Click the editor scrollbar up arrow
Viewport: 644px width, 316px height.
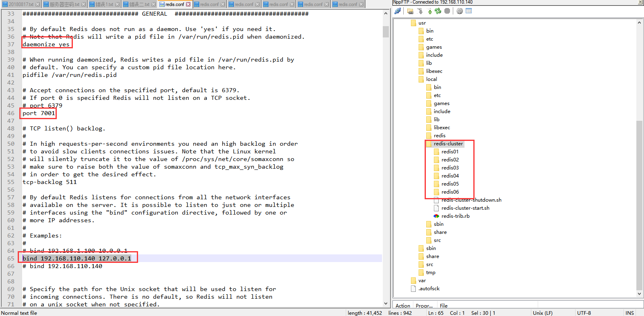point(386,13)
